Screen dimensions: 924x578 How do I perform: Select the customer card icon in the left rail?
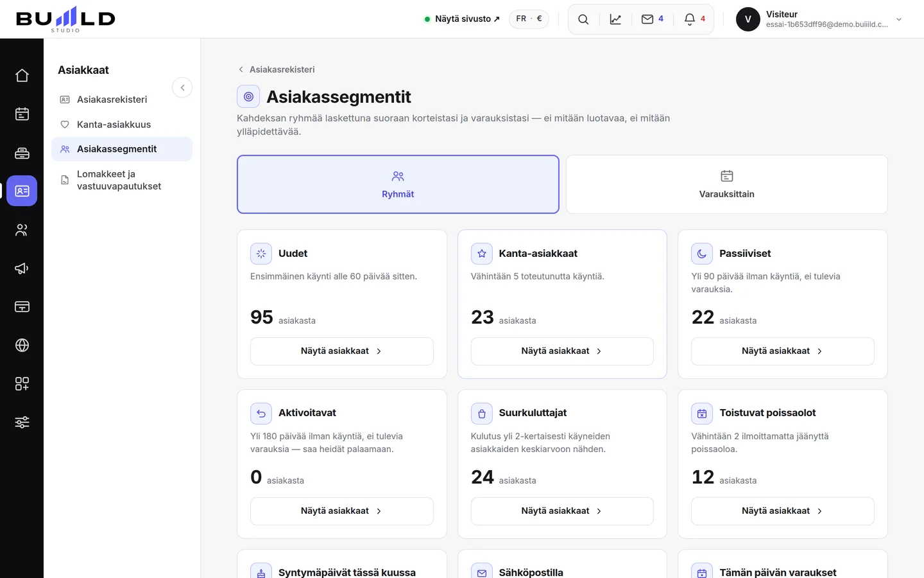(x=22, y=191)
